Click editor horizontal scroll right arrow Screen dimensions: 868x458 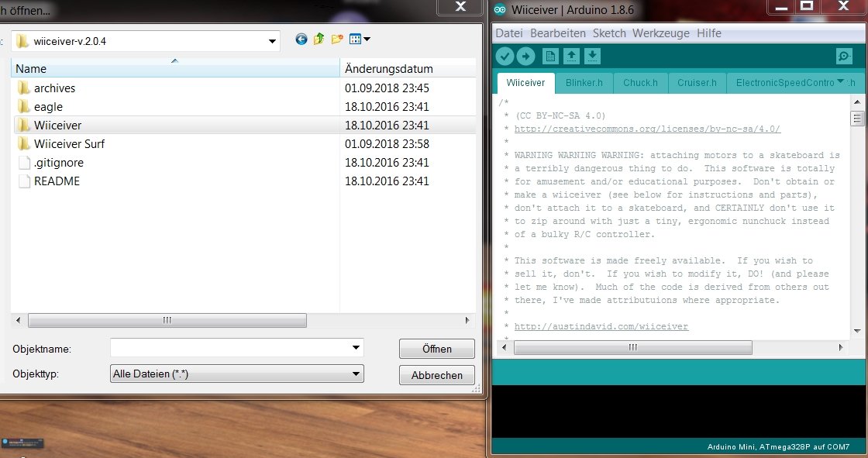pyautogui.click(x=841, y=347)
